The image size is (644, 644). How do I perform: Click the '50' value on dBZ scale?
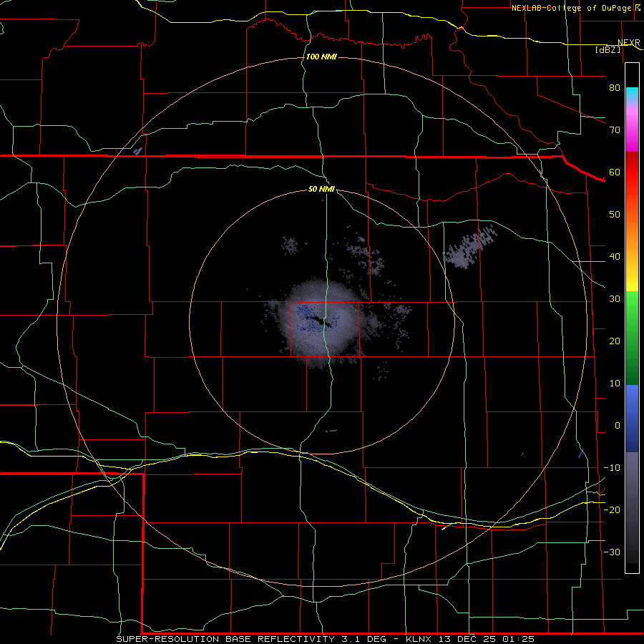615,215
